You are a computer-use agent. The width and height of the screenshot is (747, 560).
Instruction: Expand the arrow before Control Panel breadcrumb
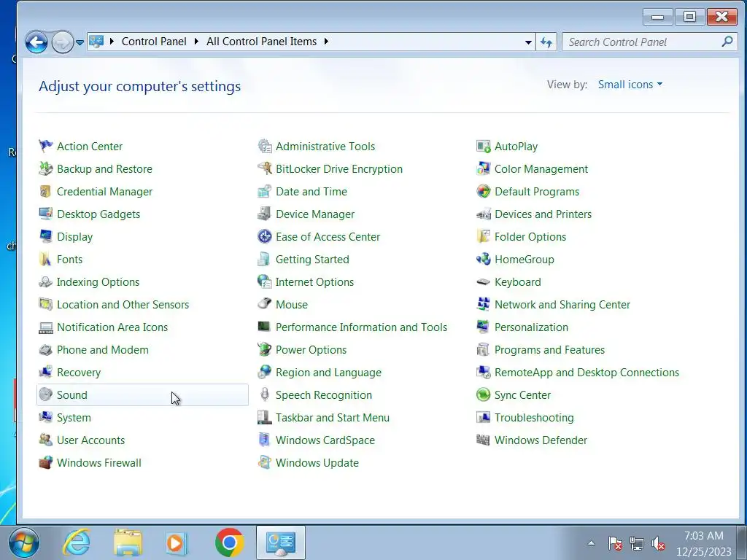click(x=112, y=42)
